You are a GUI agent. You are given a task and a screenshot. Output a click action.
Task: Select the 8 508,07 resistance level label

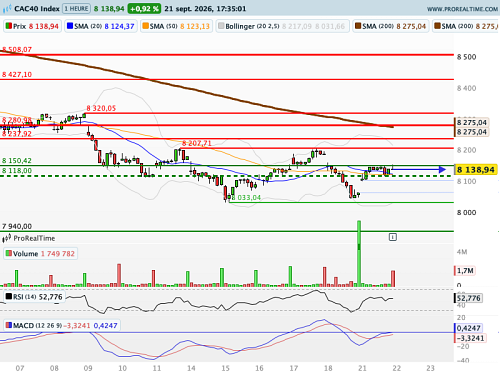pyautogui.click(x=17, y=49)
